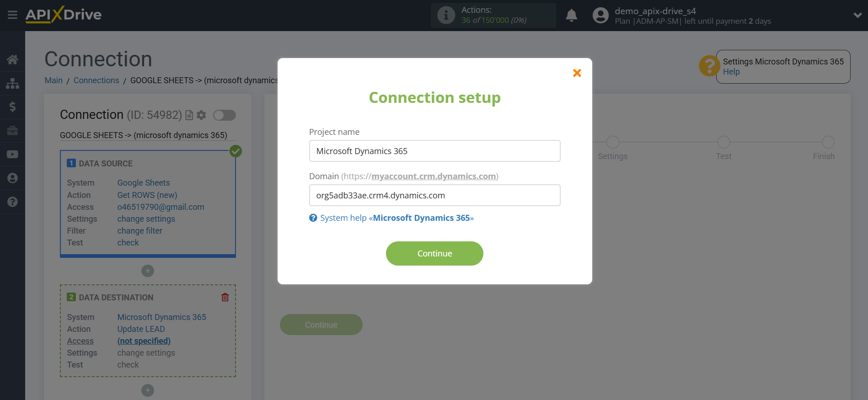Click the orange help question mark icon
Screen dimensions: 868x400
click(709, 66)
